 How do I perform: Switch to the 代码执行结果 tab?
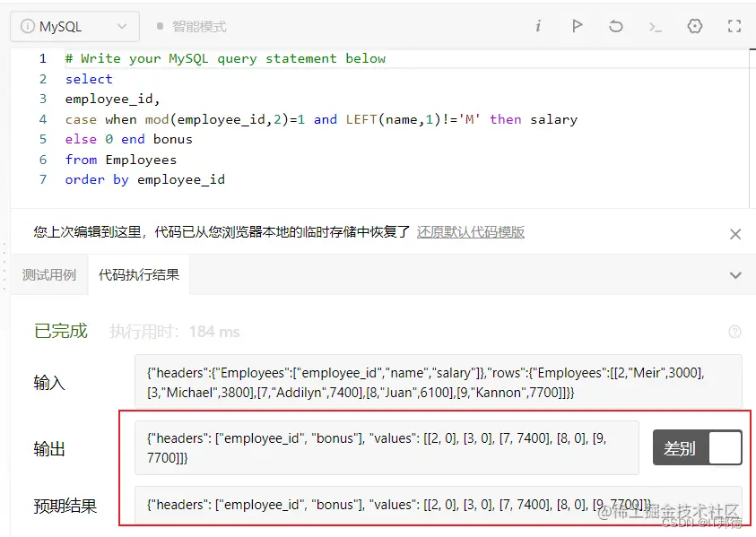[139, 274]
